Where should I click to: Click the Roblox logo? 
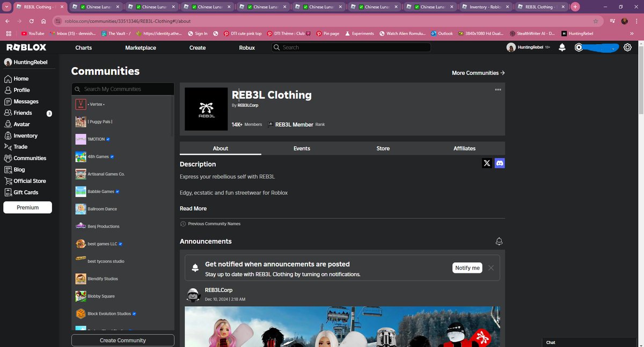tap(26, 47)
